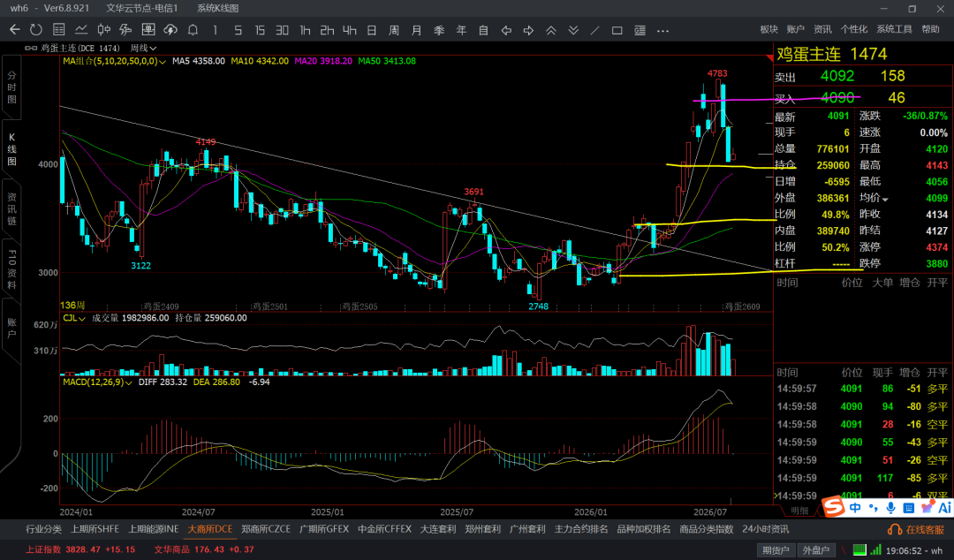Select the candlestick K-line chart icon
The width and height of the screenshot is (954, 560).
coord(103,30)
